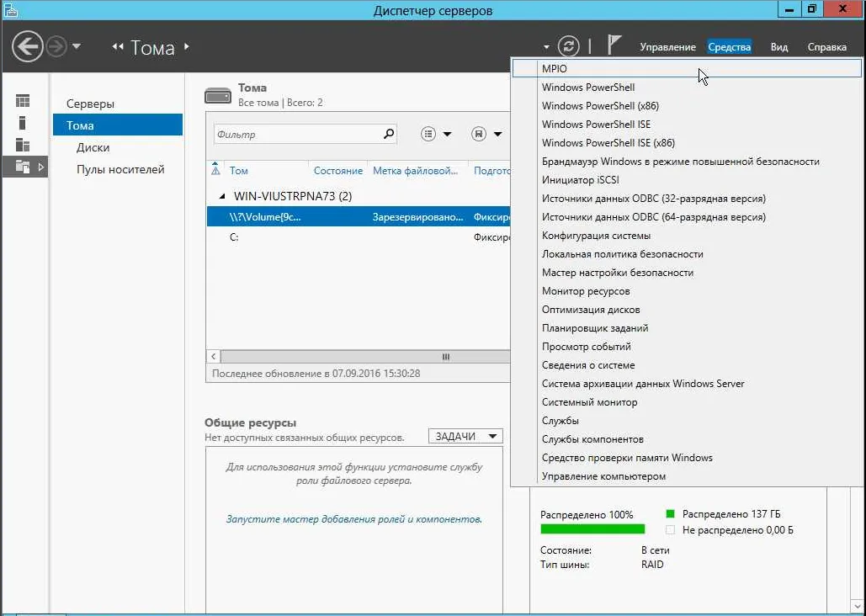Open Управление компьютером
The image size is (866, 616).
[687, 475]
